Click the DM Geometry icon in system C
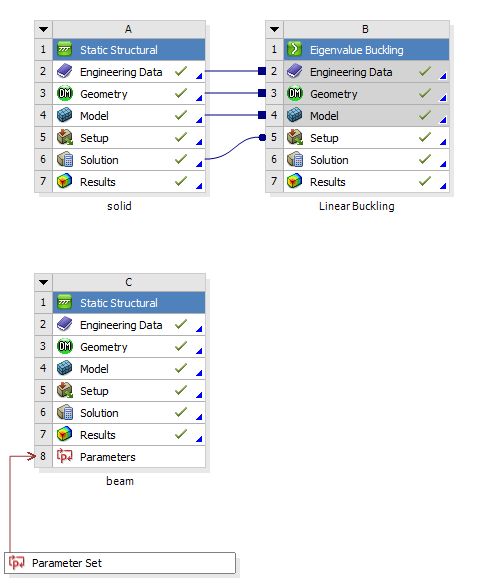The height and width of the screenshot is (584, 489). (x=65, y=346)
